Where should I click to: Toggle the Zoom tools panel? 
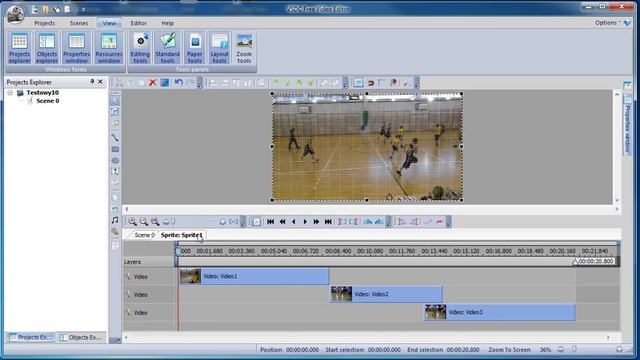(x=244, y=48)
